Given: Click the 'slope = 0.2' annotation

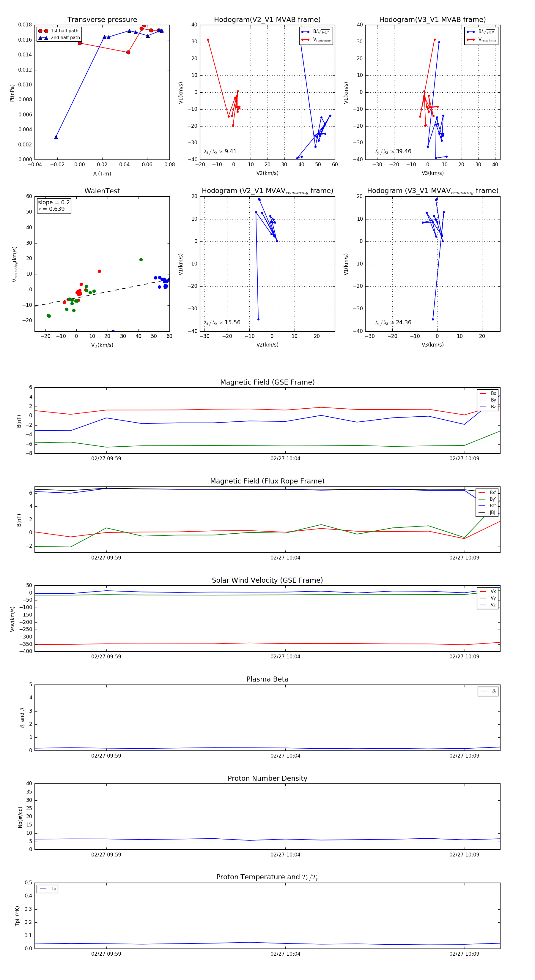Looking at the screenshot, I should tap(54, 203).
